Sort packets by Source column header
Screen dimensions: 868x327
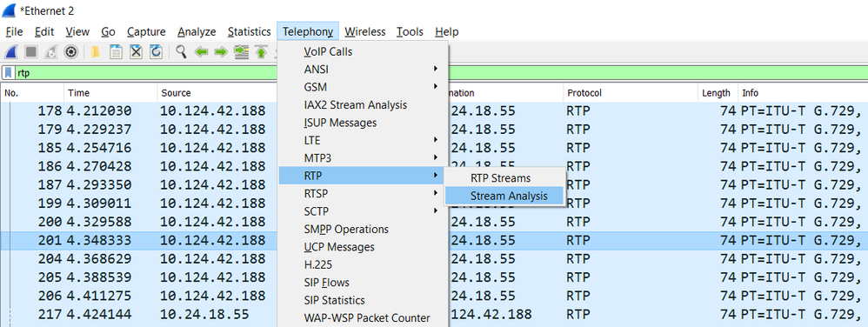click(217, 93)
